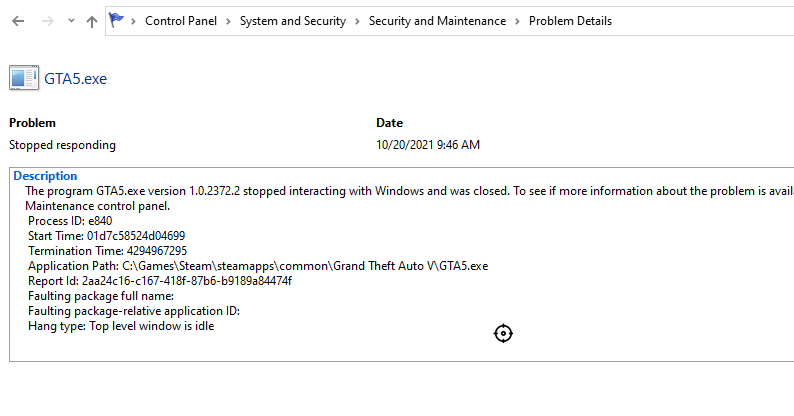Expand the chevron after System and Security
This screenshot has height=416, width=794.
pos(357,21)
